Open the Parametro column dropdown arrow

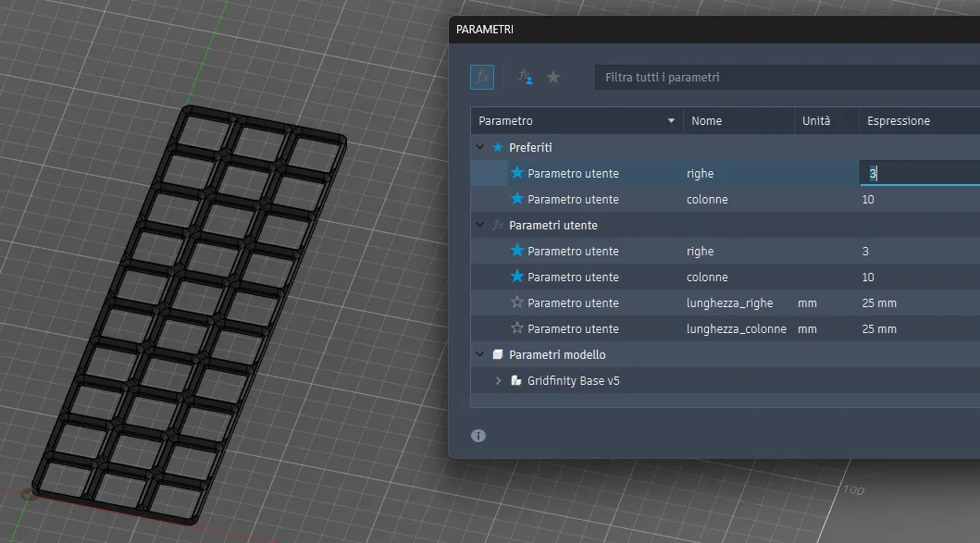point(671,120)
